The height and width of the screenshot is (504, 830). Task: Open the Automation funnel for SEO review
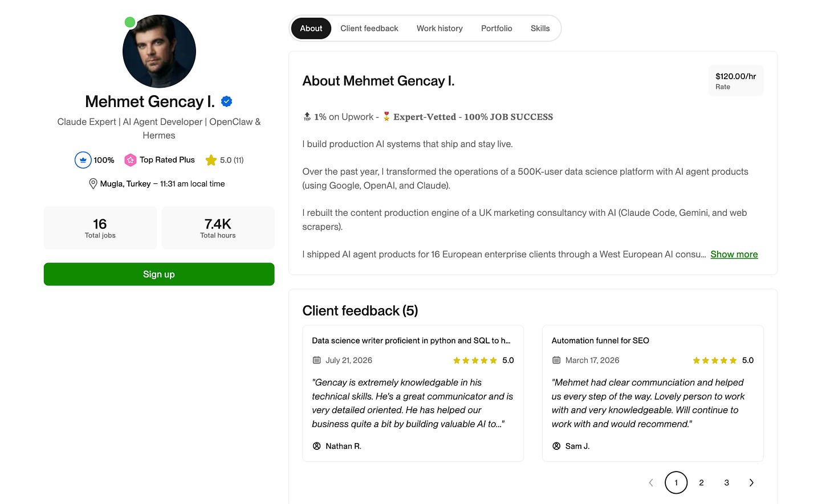pos(600,341)
